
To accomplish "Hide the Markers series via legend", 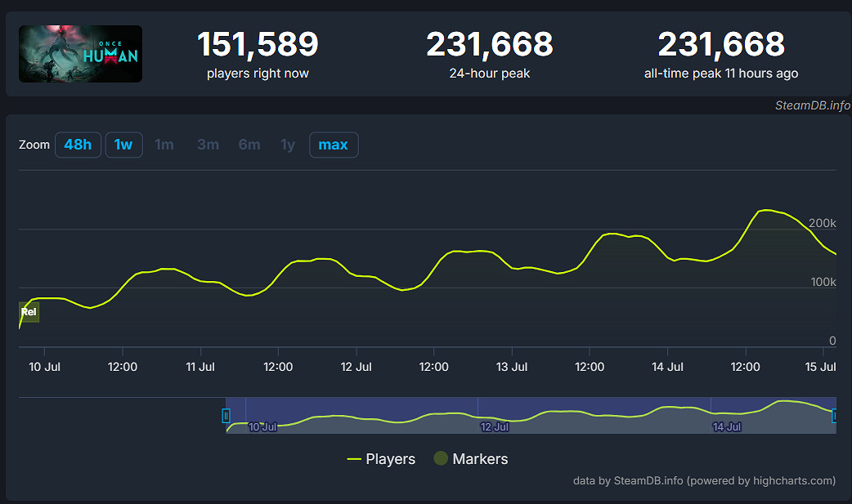I will (470, 459).
